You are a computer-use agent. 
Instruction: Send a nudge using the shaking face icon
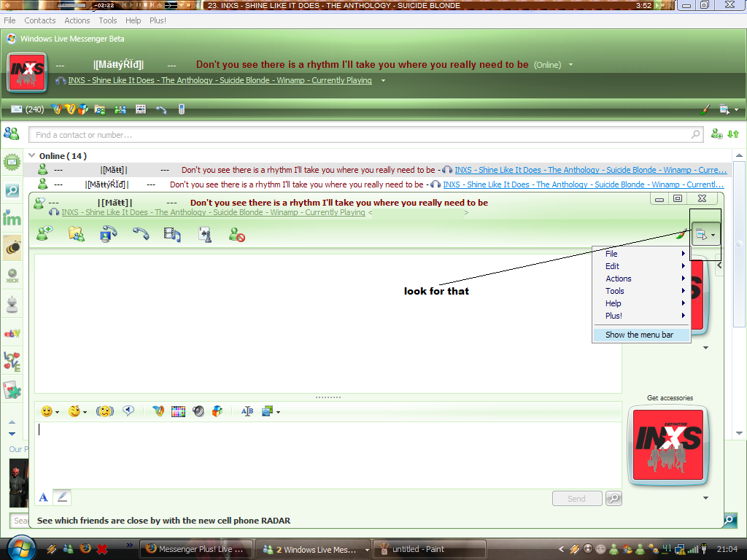[105, 411]
